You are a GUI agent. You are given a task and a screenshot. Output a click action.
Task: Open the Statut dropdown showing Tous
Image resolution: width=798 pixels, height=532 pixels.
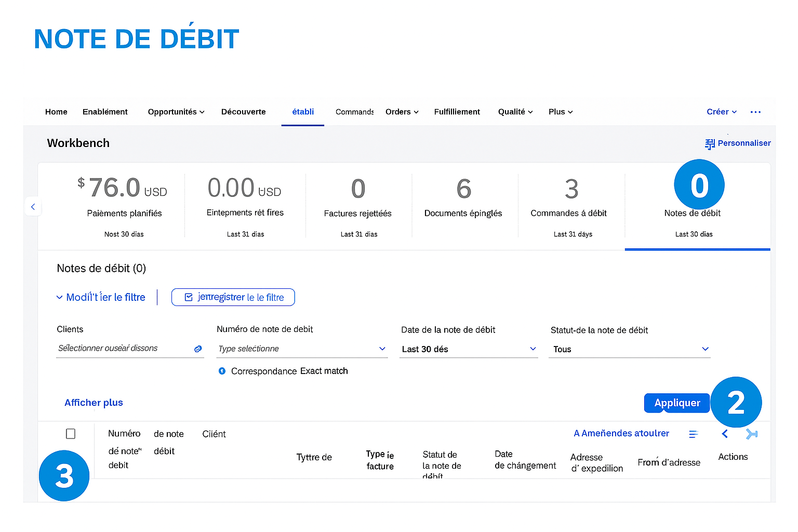point(705,349)
